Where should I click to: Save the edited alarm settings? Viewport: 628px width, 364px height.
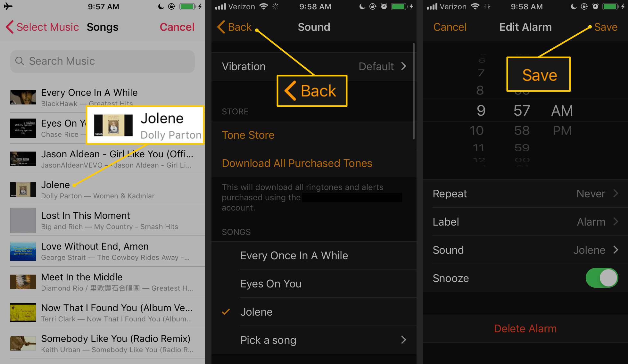click(x=605, y=27)
